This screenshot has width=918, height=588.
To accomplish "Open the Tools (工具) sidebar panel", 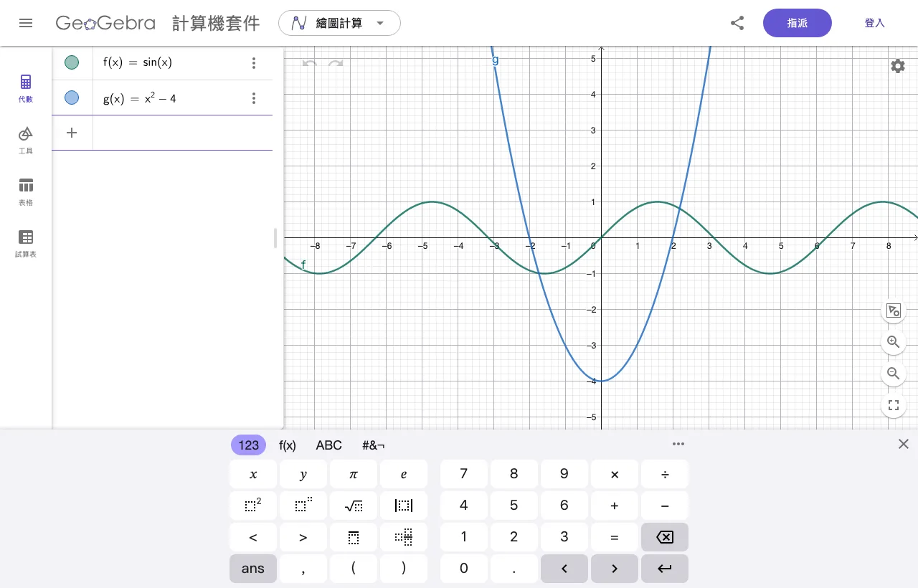I will [x=26, y=140].
